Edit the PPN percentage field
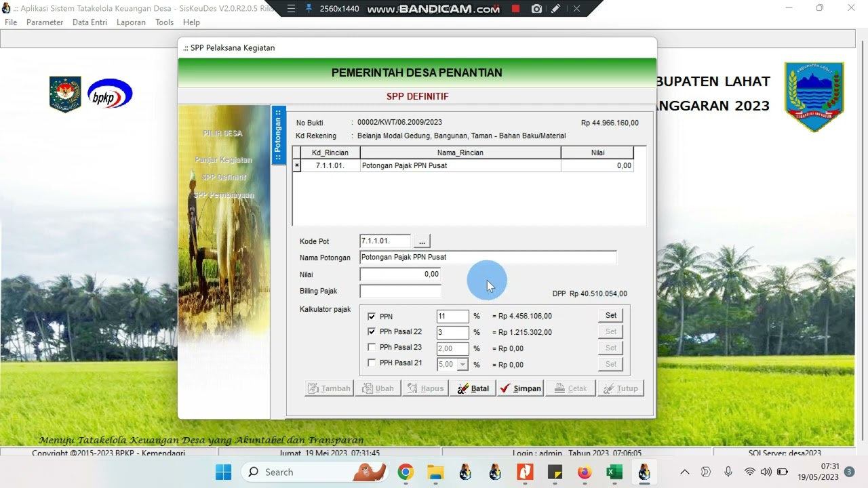Viewport: 868px width, 488px height. point(452,317)
